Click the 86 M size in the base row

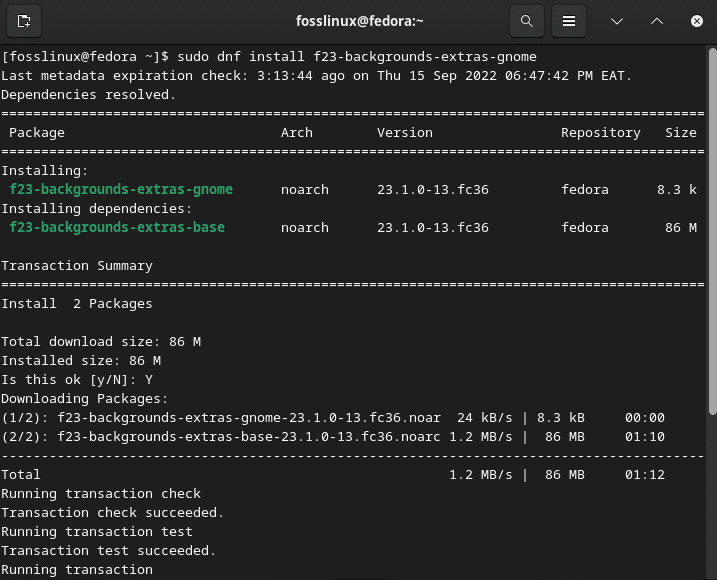tap(681, 227)
